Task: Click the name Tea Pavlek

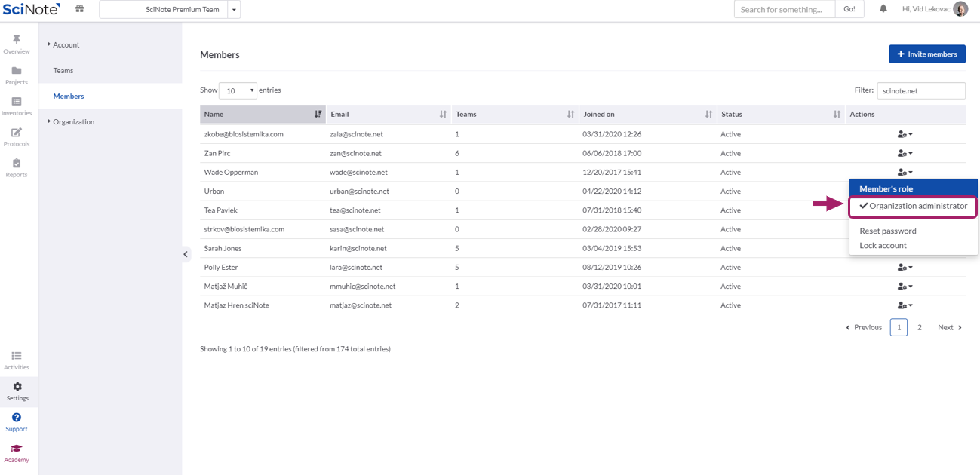Action: pos(220,210)
